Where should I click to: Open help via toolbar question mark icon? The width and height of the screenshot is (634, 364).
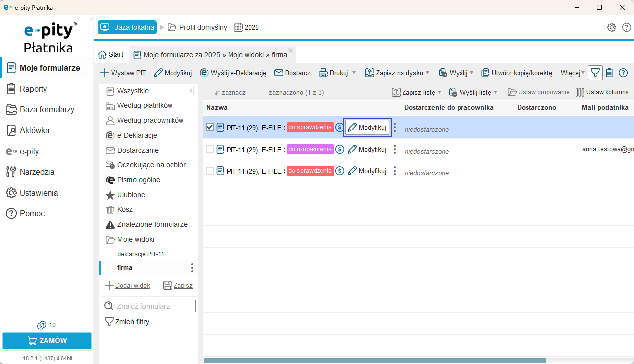point(624,73)
